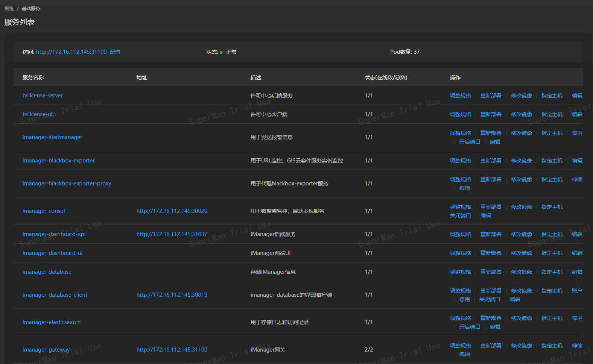Screen dimensions: 593x364
Task: Click 关闭端口 for imanager-consul
Action: click(461, 215)
